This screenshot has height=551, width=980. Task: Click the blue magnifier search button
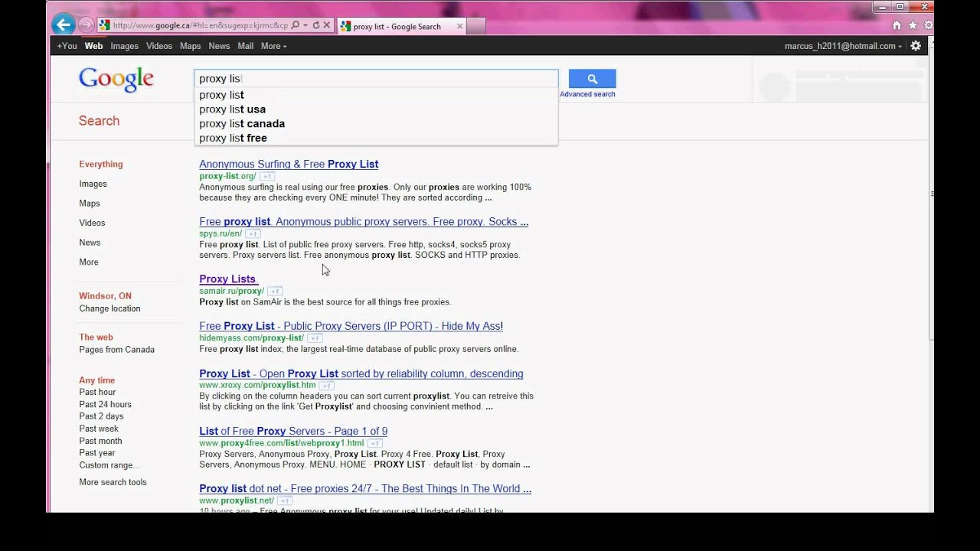[592, 79]
